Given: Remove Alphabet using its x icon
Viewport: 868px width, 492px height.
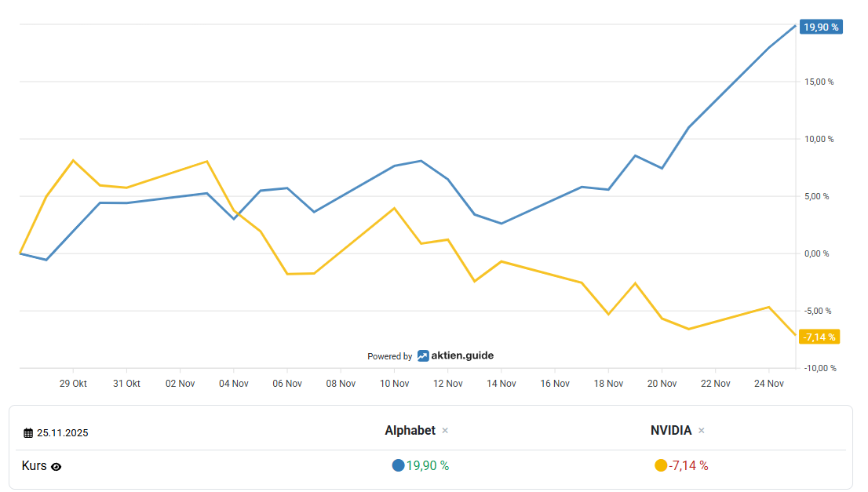Looking at the screenshot, I should (445, 431).
